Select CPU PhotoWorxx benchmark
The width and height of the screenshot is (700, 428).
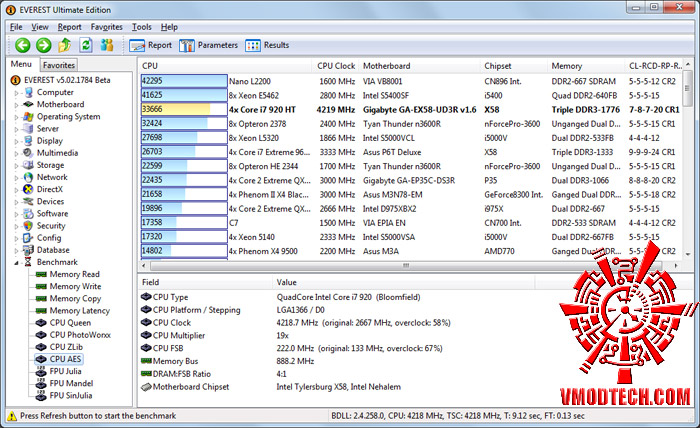[80, 335]
